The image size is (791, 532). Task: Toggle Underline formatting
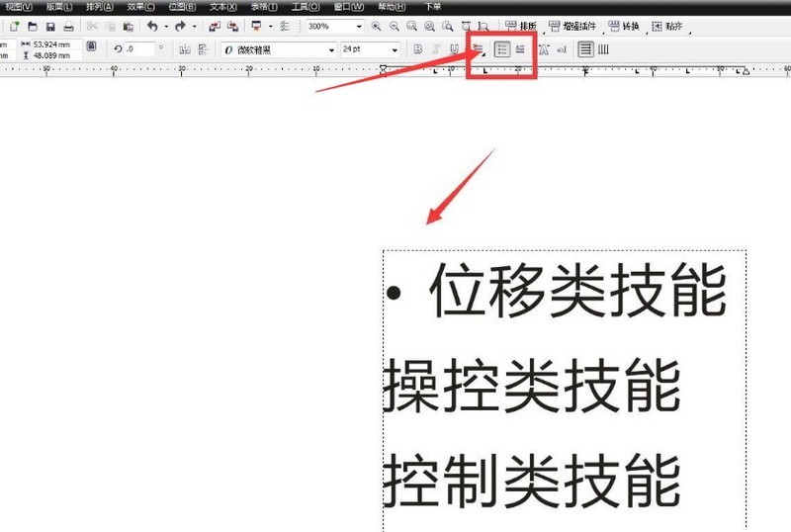click(454, 49)
